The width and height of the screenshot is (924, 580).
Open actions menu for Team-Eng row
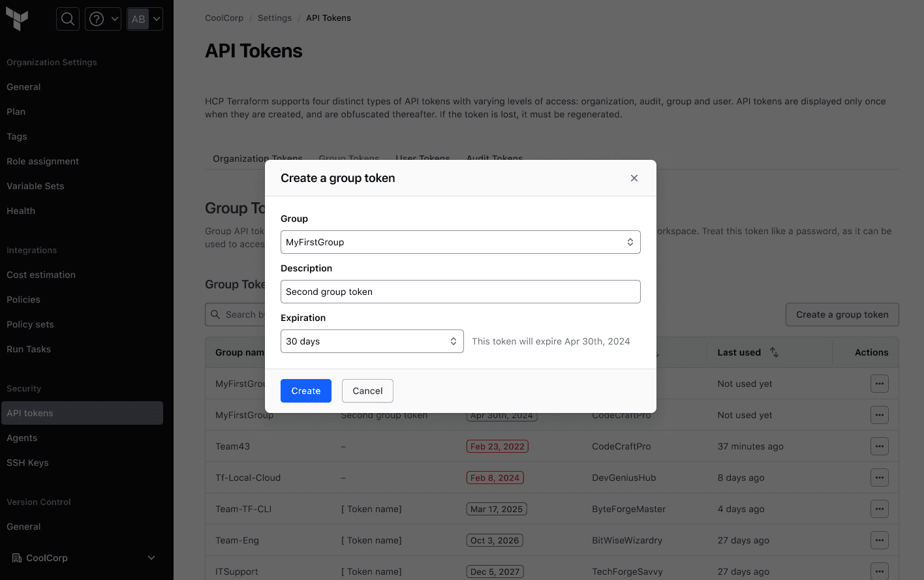879,540
